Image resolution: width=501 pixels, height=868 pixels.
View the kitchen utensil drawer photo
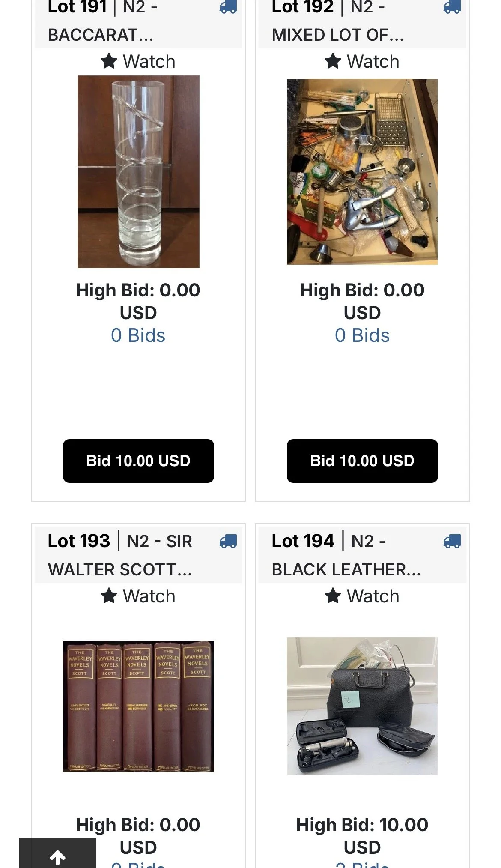pyautogui.click(x=362, y=172)
